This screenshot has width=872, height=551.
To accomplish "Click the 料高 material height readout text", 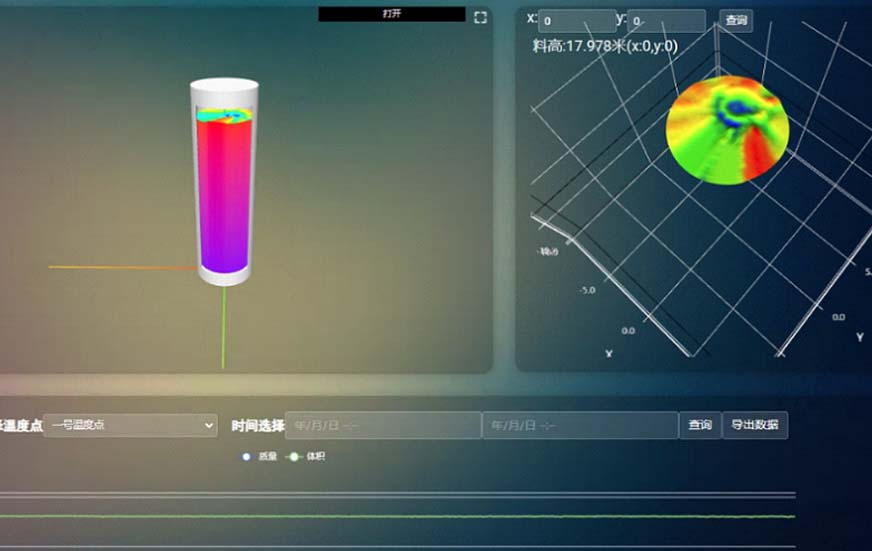I will click(x=605, y=45).
